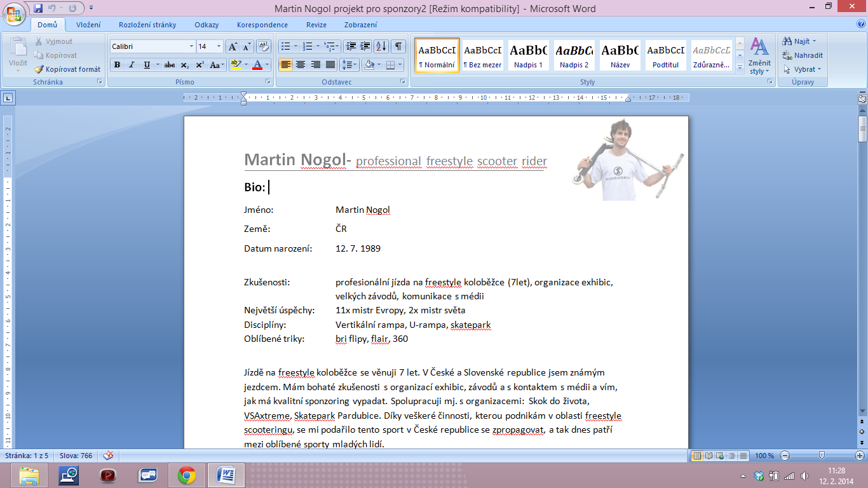Screen dimensions: 868x488
Task: Click the Nahradit button
Action: tap(804, 55)
